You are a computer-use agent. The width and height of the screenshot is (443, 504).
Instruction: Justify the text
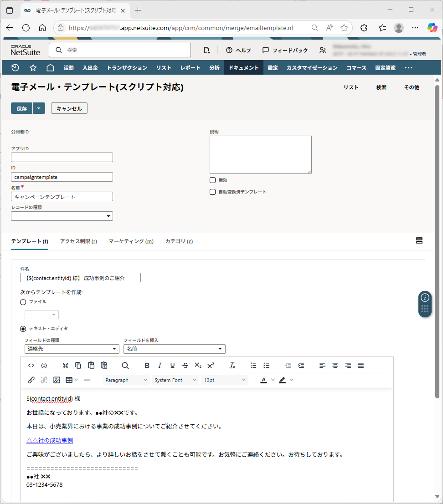(x=361, y=366)
